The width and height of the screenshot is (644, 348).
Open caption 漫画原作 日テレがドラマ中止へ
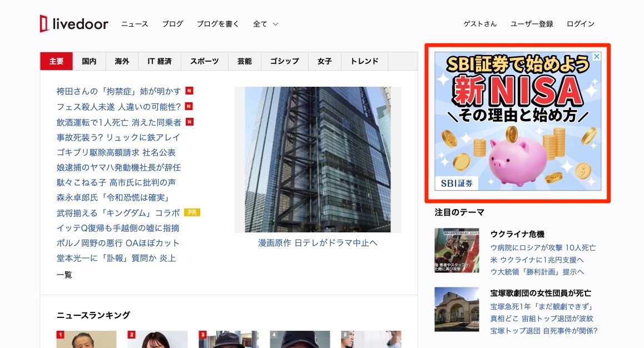tap(318, 243)
